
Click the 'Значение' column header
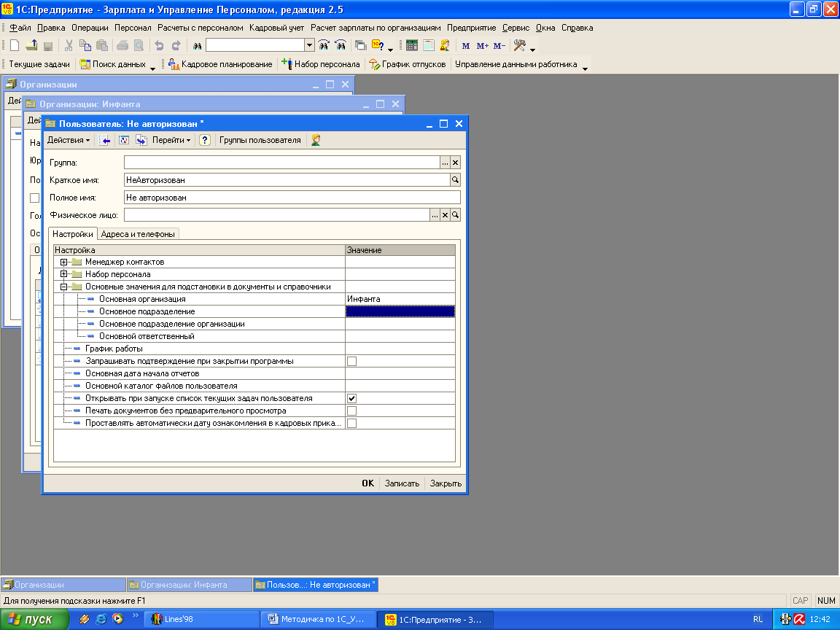click(x=400, y=250)
